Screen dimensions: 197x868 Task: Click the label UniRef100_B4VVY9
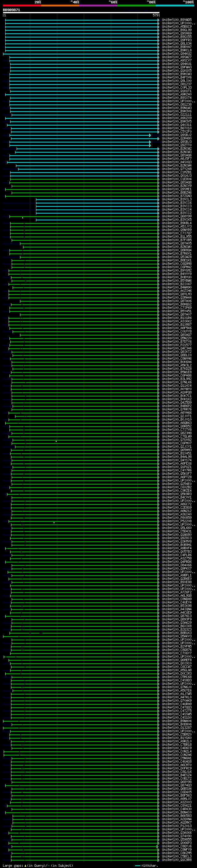[177, 274]
